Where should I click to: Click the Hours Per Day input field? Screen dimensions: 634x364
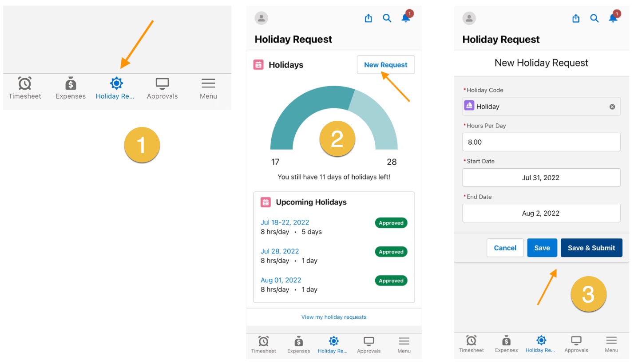[541, 142]
